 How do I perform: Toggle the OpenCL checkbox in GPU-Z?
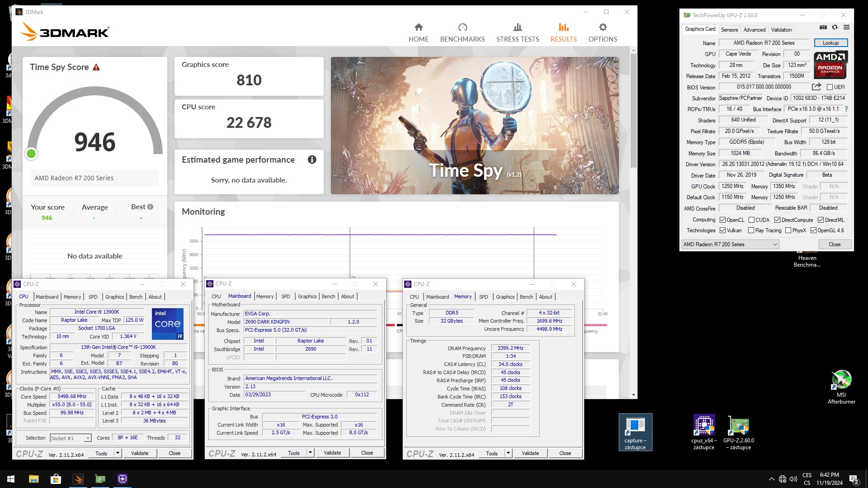click(x=722, y=220)
